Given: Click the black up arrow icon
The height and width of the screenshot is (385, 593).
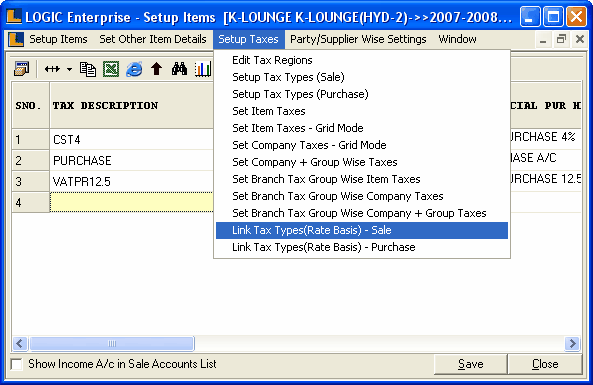Looking at the screenshot, I should point(156,69).
